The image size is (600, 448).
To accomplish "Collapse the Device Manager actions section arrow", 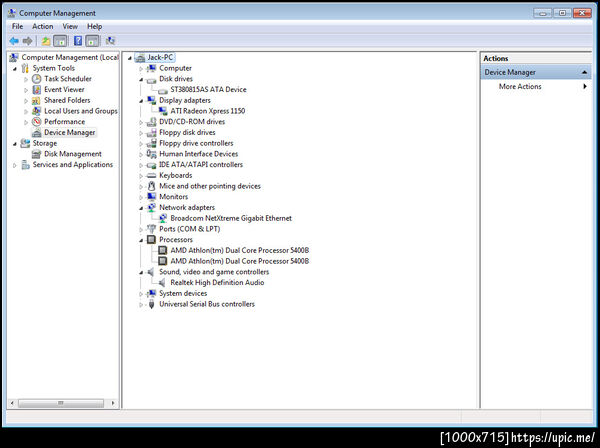I will (x=584, y=72).
